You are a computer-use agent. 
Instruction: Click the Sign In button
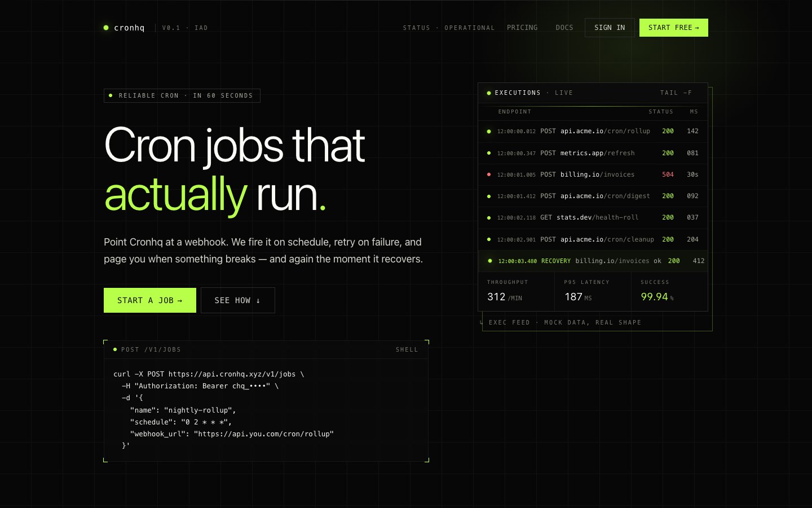pyautogui.click(x=610, y=28)
